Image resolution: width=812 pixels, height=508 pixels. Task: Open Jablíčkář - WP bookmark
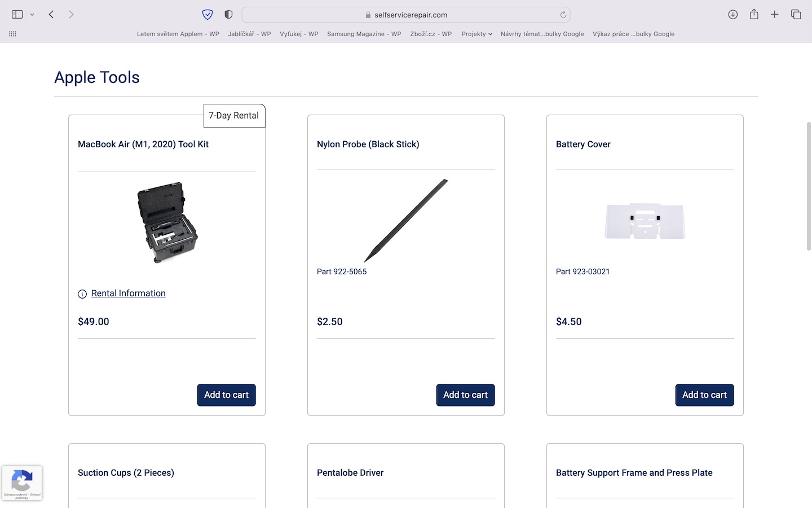[x=249, y=34]
